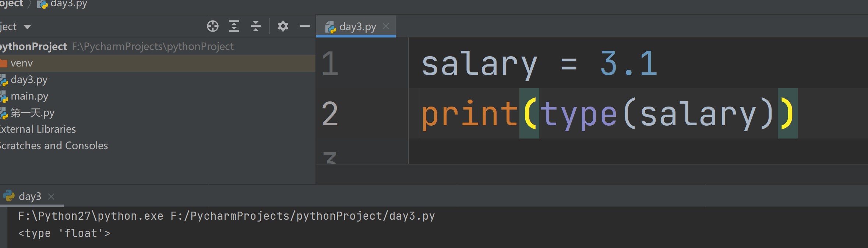Viewport: 868px width, 248px height.
Task: Select main.py in the project tree
Action: click(x=29, y=96)
